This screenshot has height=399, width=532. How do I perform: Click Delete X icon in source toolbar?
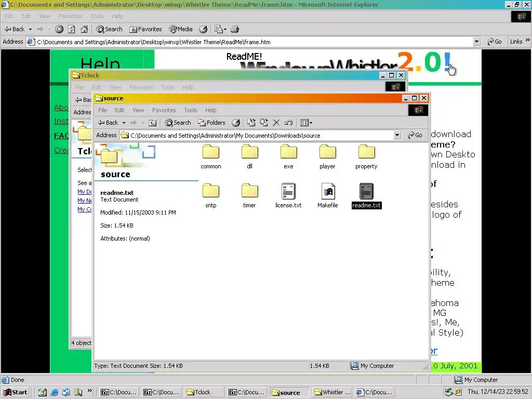(276, 123)
